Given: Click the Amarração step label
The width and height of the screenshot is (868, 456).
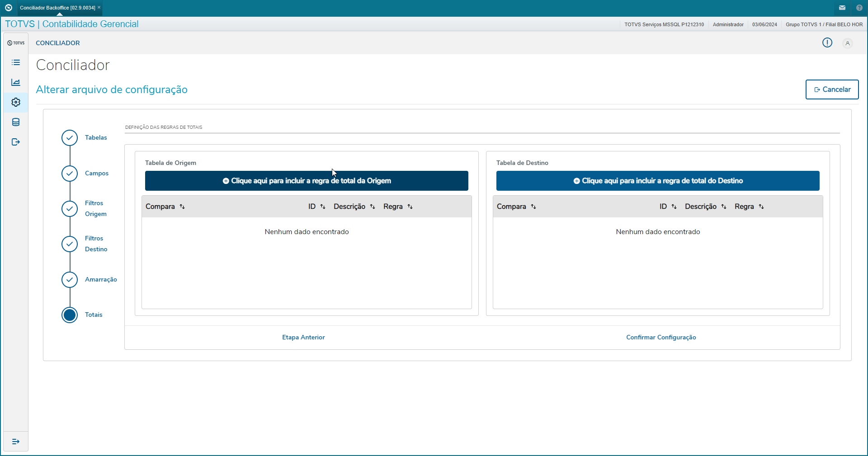Looking at the screenshot, I should click(x=101, y=279).
